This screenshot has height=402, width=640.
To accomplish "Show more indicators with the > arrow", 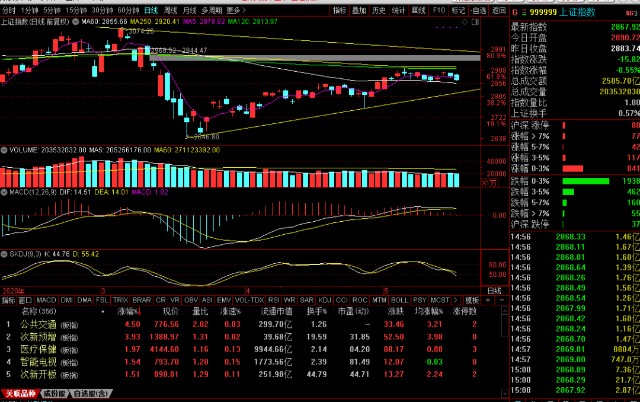I will coord(456,300).
